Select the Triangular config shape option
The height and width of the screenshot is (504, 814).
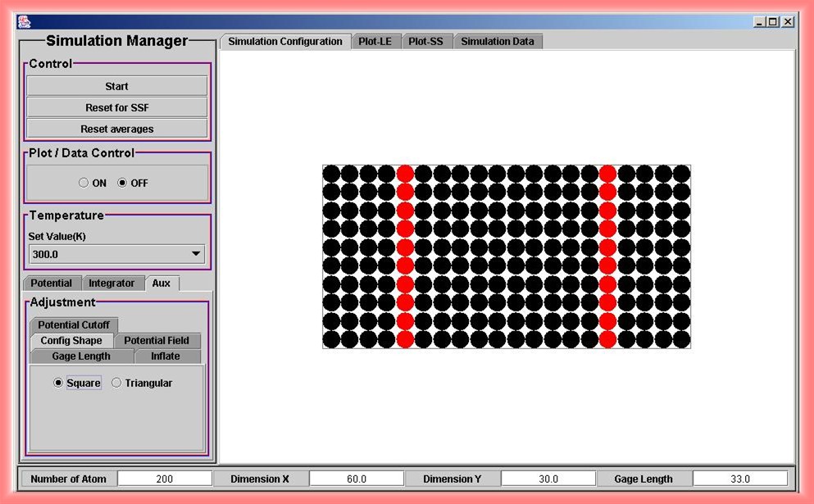tap(116, 383)
